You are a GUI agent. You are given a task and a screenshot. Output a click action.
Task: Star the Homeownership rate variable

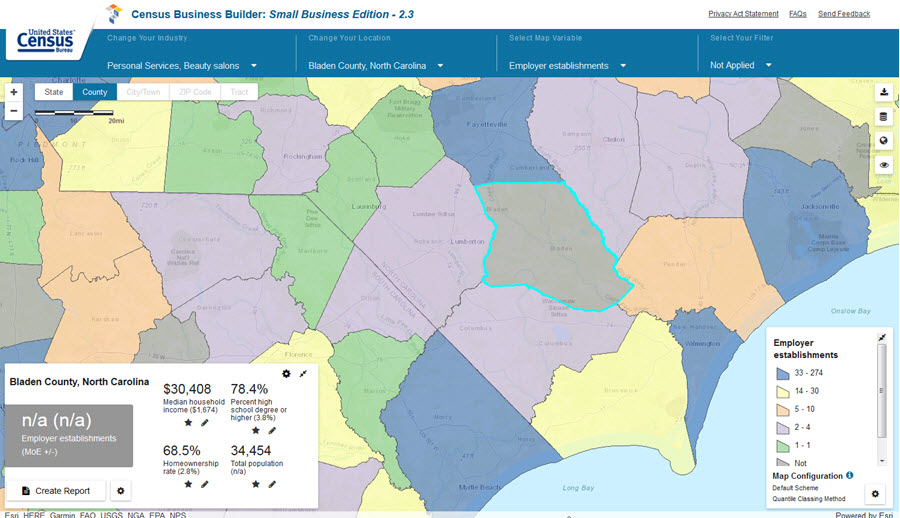click(x=188, y=484)
